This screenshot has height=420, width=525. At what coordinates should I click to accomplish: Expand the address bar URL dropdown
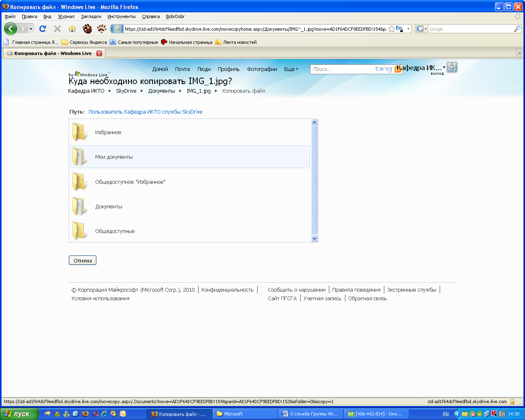408,29
